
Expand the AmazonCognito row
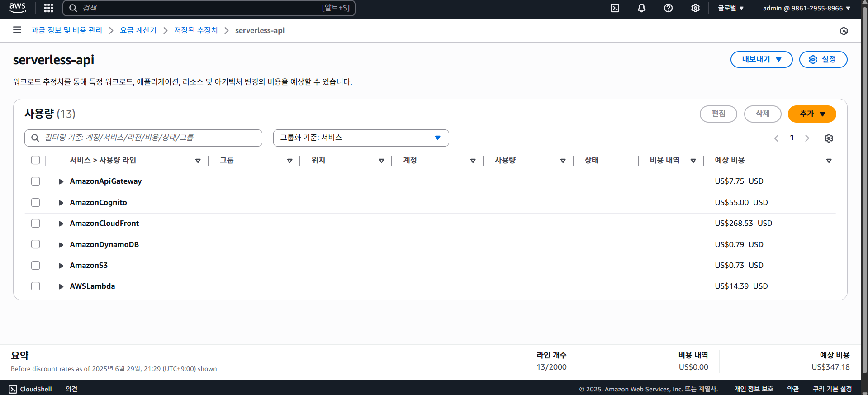(x=61, y=203)
